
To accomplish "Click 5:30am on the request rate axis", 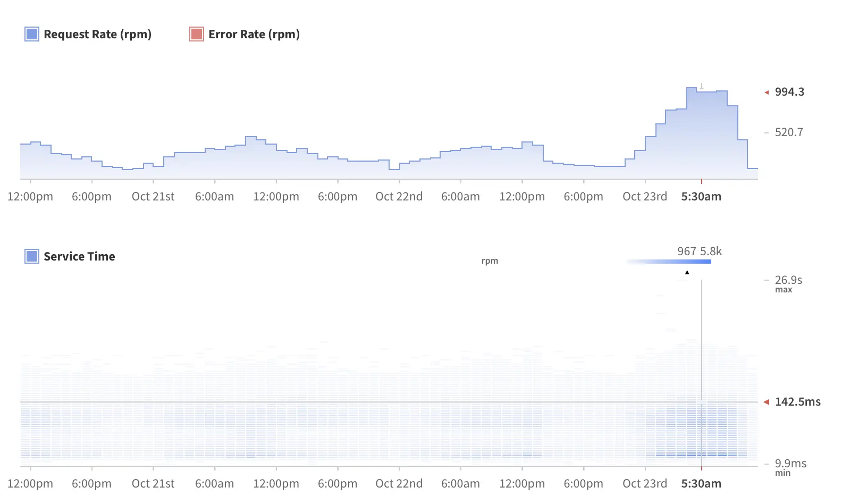I will [x=701, y=197].
